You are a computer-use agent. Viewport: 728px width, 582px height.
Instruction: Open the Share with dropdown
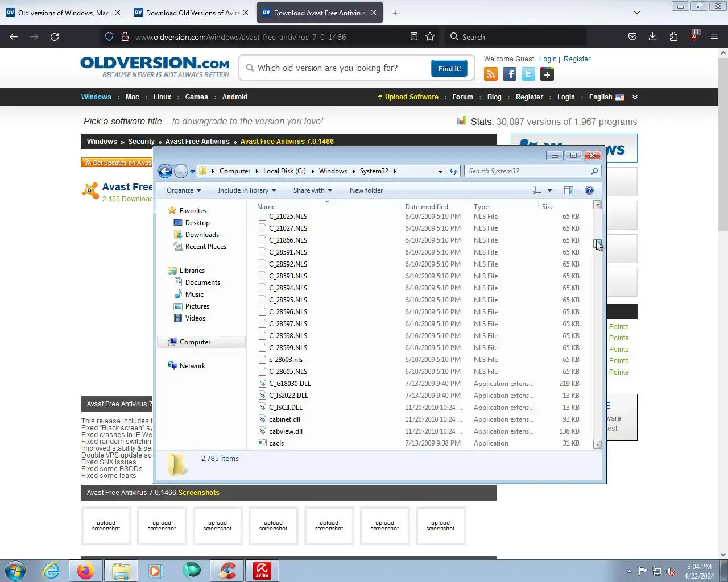313,190
